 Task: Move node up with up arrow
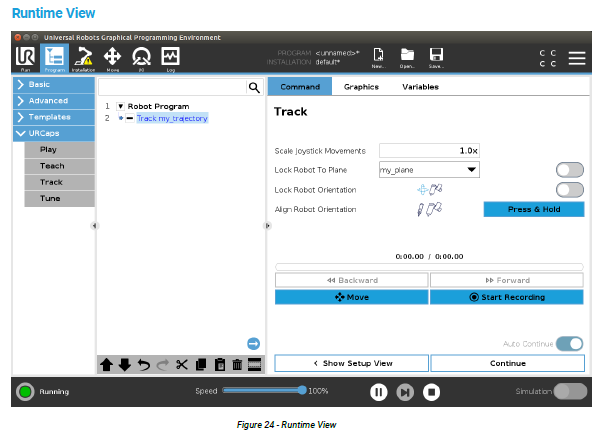106,365
